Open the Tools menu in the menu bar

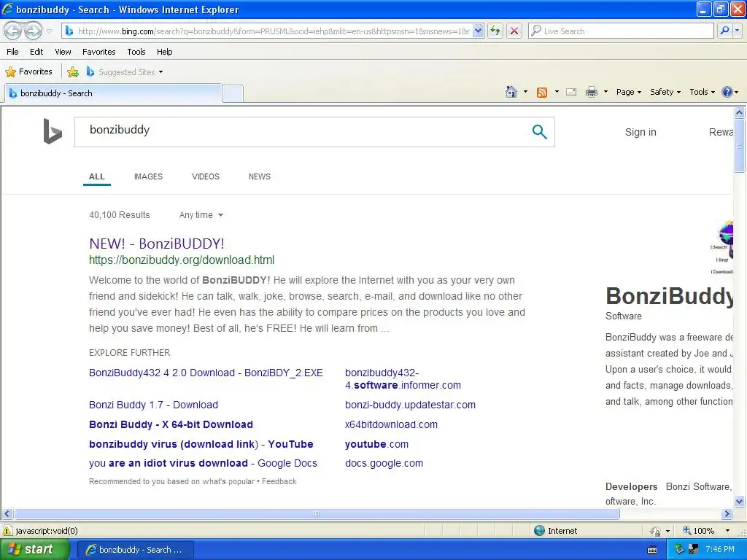(136, 52)
